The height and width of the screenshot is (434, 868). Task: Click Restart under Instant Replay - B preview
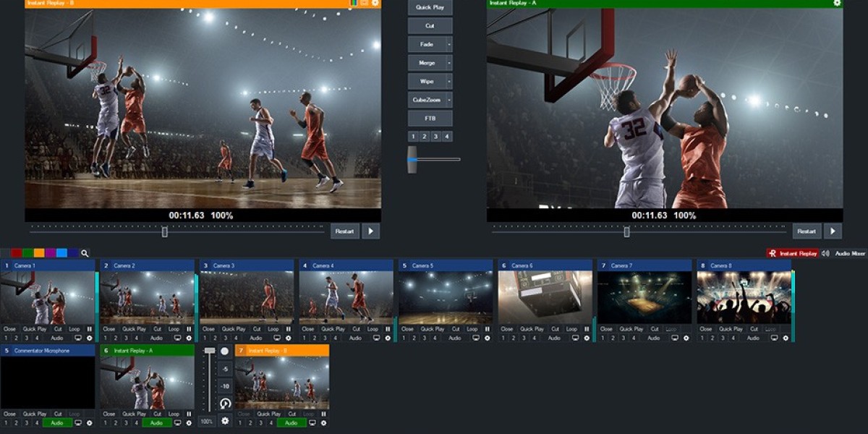[x=345, y=231]
